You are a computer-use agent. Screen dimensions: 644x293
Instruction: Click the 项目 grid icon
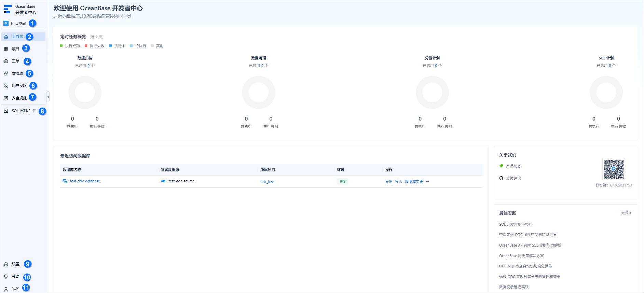6,49
